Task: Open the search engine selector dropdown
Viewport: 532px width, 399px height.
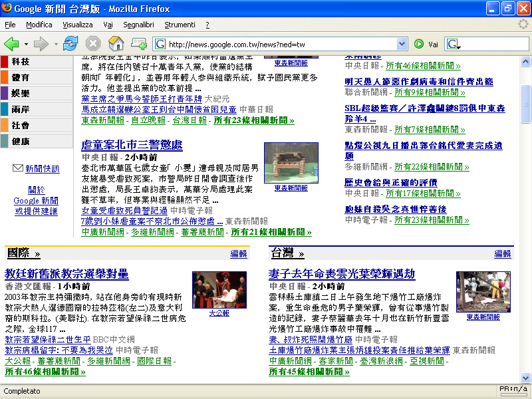Action: click(x=454, y=45)
